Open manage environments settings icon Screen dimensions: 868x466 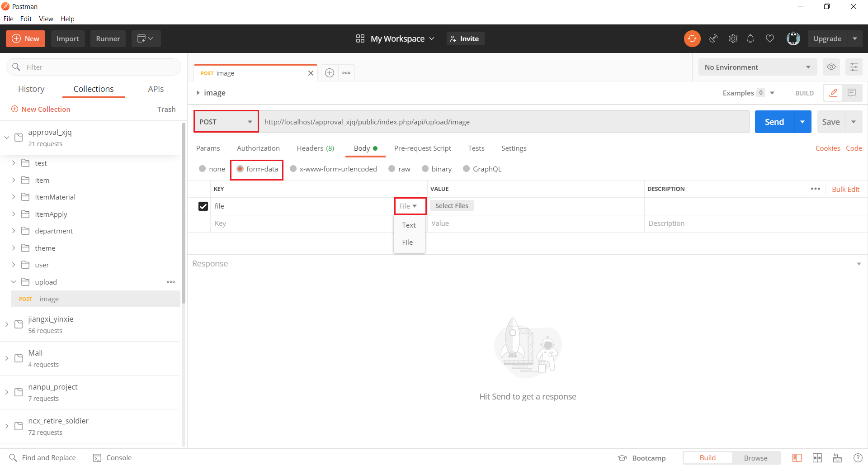(854, 67)
